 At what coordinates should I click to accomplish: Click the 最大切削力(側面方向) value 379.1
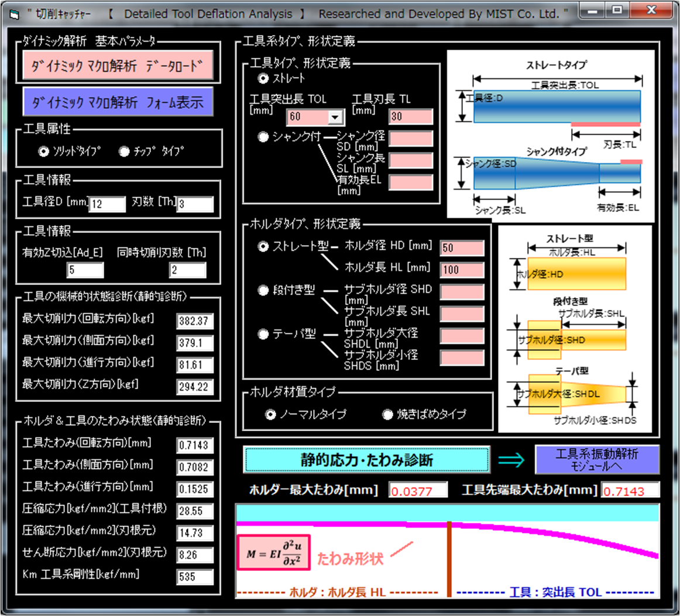195,343
